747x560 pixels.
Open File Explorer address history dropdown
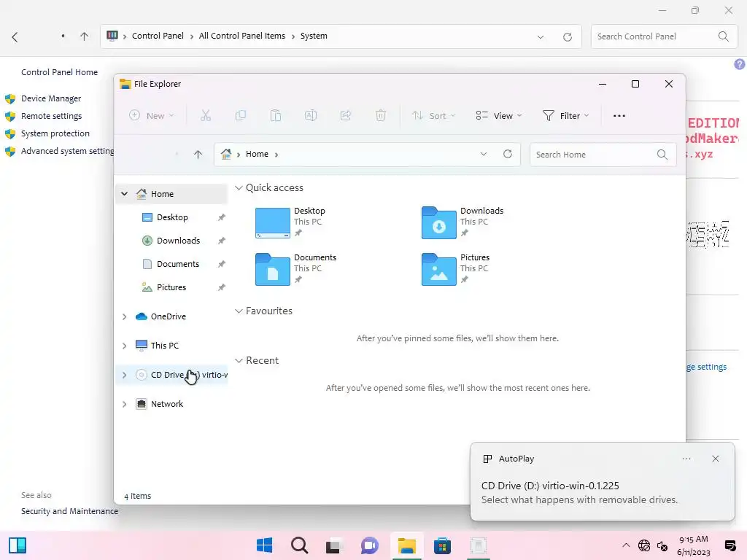[484, 155]
